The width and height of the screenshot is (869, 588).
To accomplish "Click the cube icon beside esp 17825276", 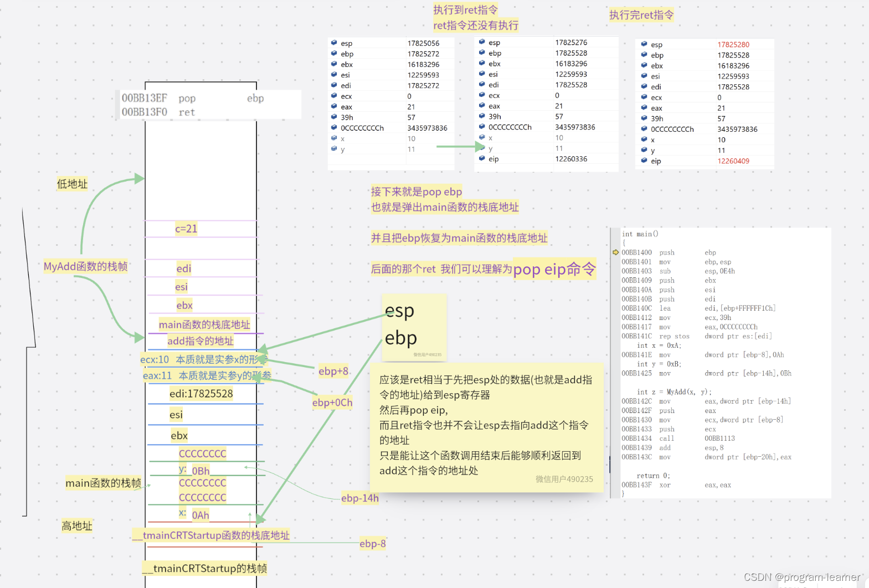I will tap(482, 42).
